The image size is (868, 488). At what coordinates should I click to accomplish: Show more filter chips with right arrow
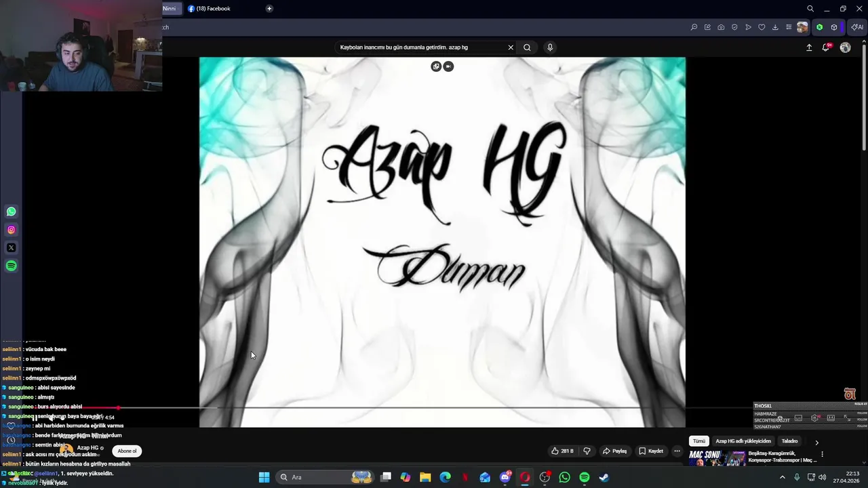[816, 443]
